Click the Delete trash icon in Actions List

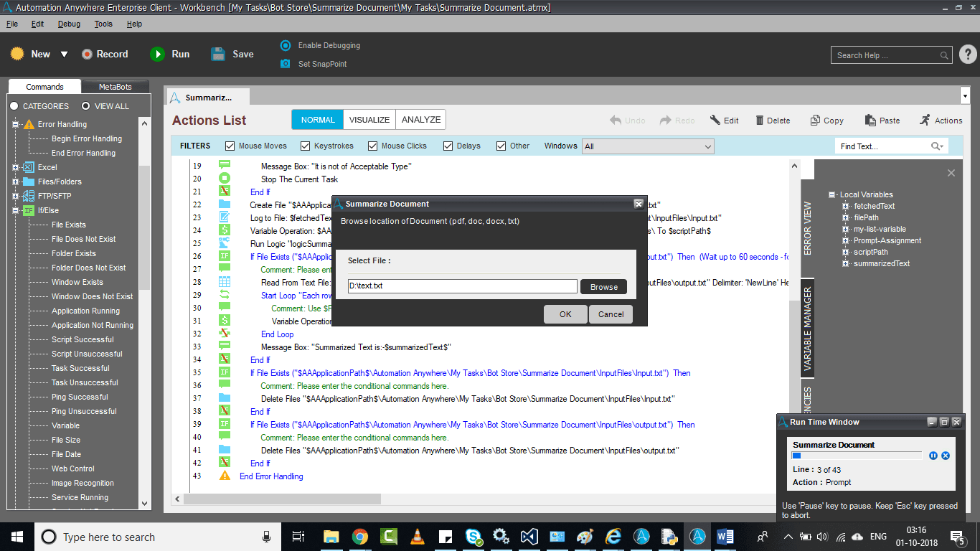tap(758, 121)
